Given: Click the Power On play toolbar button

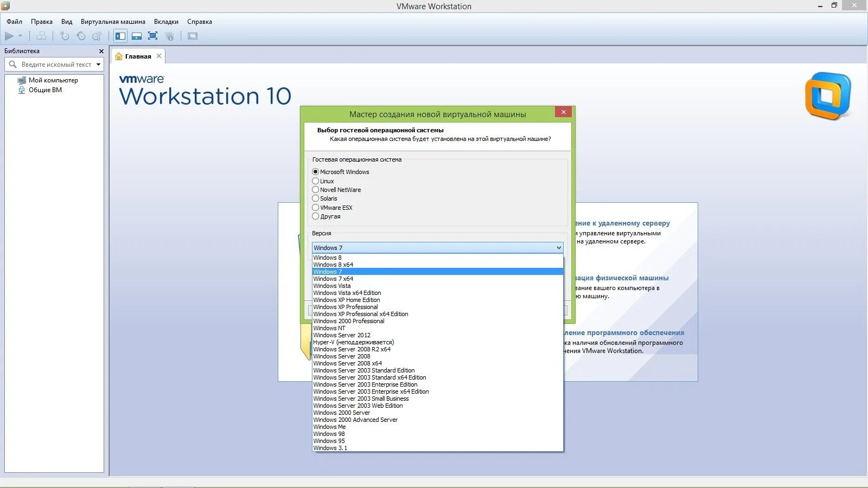Looking at the screenshot, I should (x=9, y=36).
